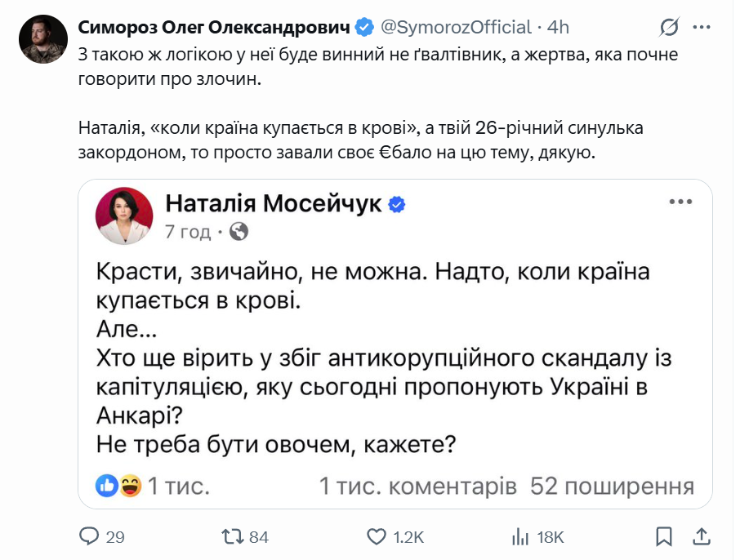
Task: Click verified badge next to Симороз name
Action: [x=364, y=27]
